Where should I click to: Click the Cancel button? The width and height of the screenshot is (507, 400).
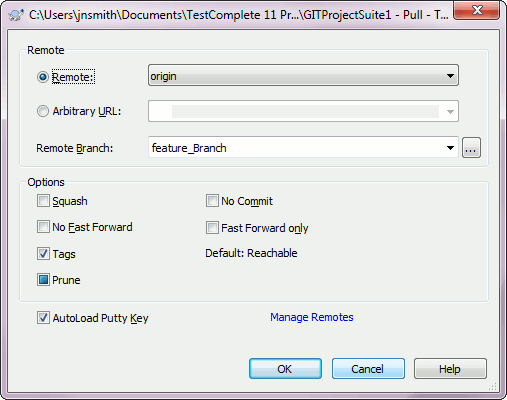[368, 369]
